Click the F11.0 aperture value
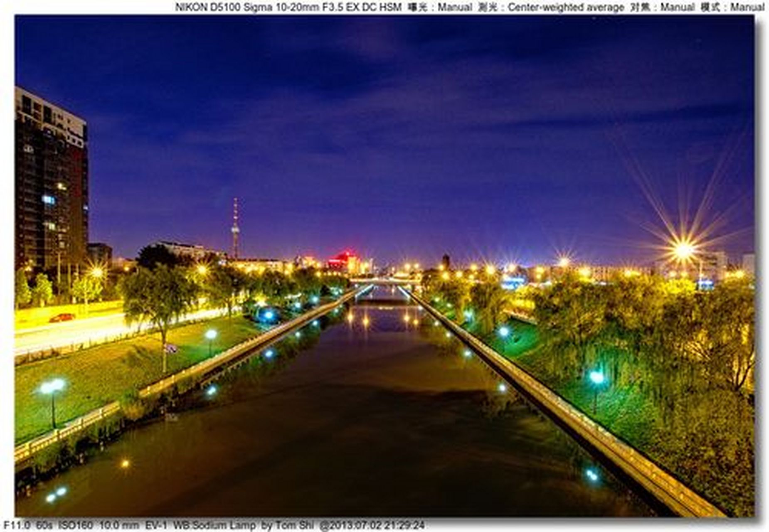This screenshot has width=769, height=532. 17,525
